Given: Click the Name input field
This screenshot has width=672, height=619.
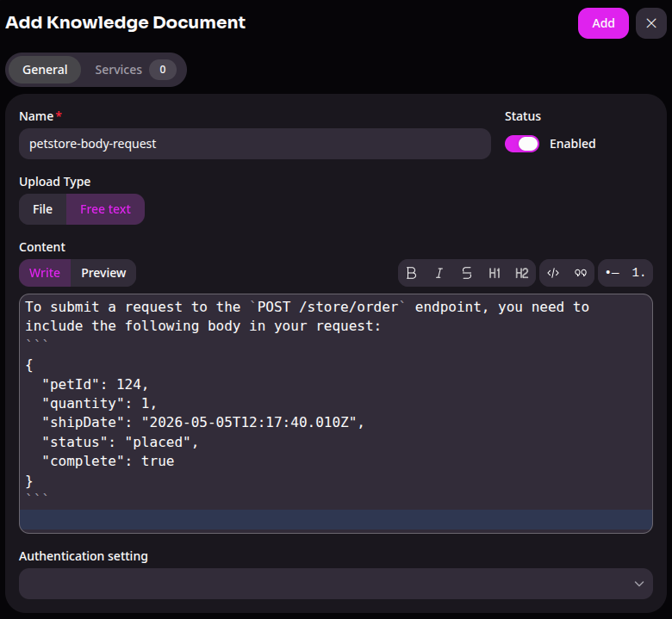Looking at the screenshot, I should (x=255, y=144).
